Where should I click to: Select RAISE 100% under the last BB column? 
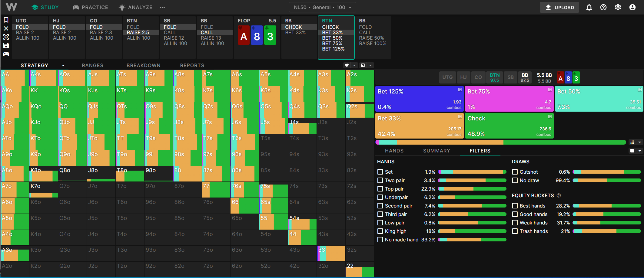(373, 43)
